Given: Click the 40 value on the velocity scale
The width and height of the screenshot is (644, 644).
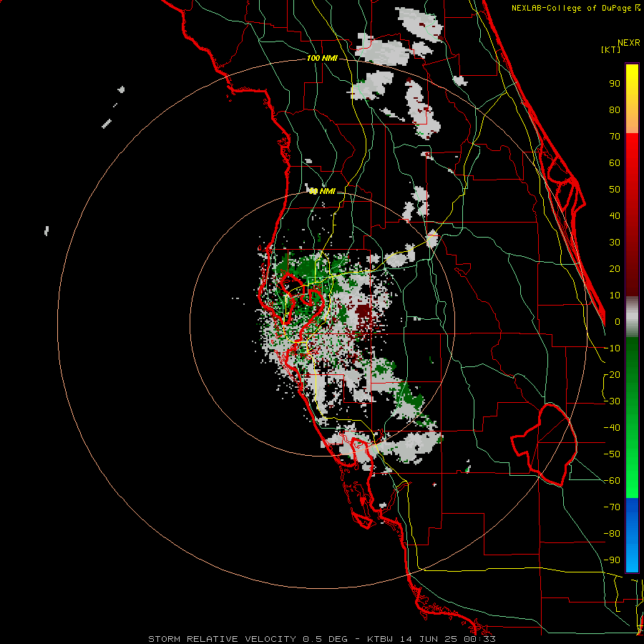Looking at the screenshot, I should tap(615, 216).
